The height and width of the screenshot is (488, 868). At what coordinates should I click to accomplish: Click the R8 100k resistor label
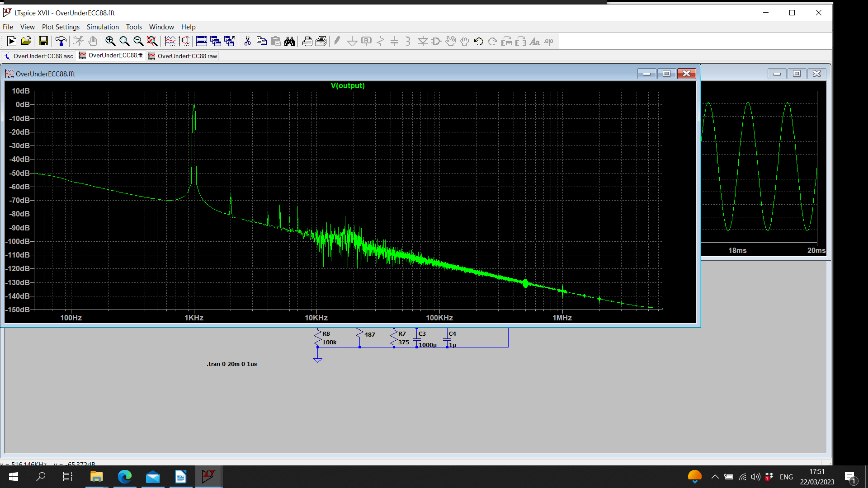(x=329, y=338)
